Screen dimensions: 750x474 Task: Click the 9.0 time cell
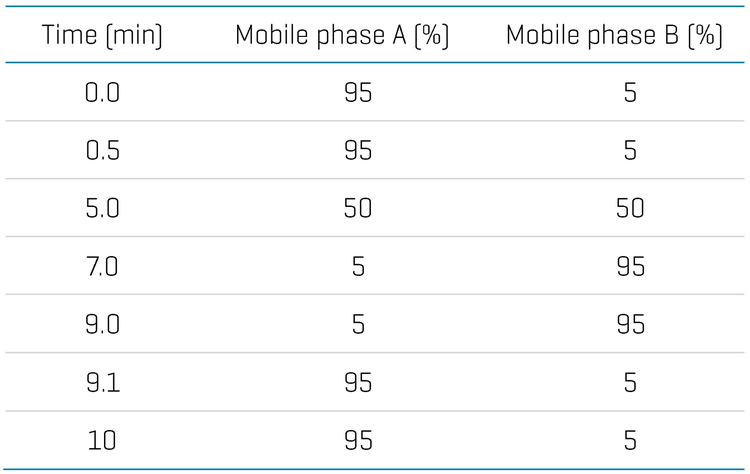[x=102, y=325]
